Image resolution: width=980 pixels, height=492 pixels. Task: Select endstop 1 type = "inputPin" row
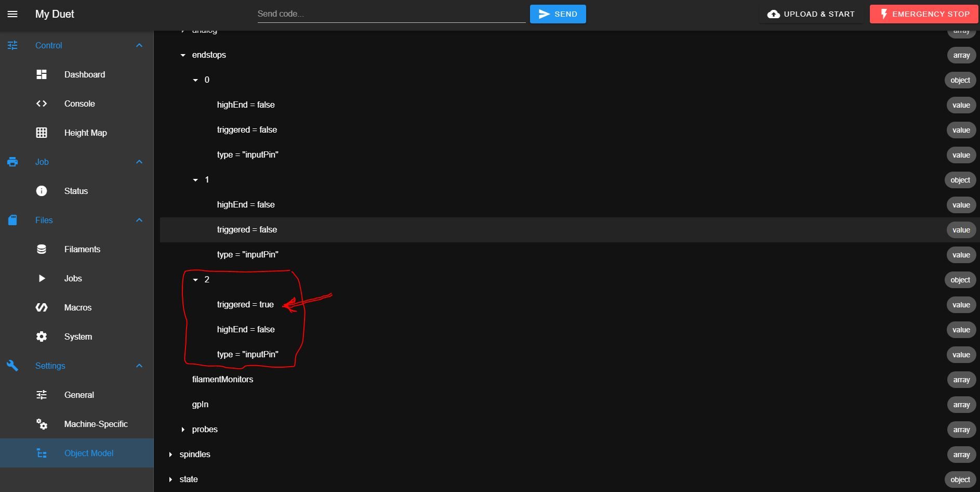570,255
